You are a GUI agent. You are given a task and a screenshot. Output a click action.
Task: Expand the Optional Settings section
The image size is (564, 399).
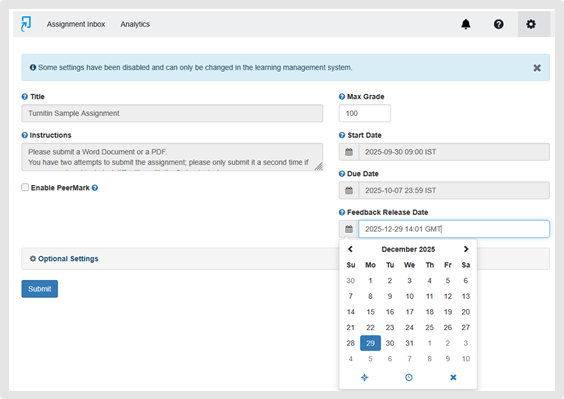pos(64,259)
